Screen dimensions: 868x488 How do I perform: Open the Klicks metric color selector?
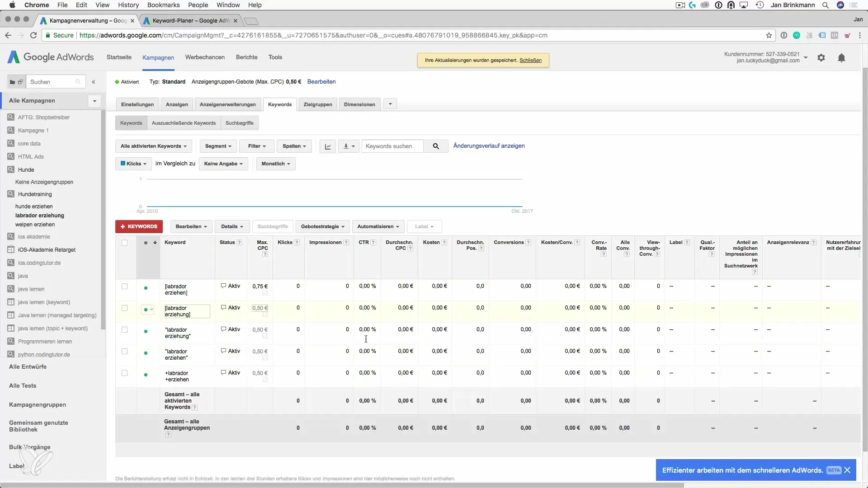click(133, 164)
